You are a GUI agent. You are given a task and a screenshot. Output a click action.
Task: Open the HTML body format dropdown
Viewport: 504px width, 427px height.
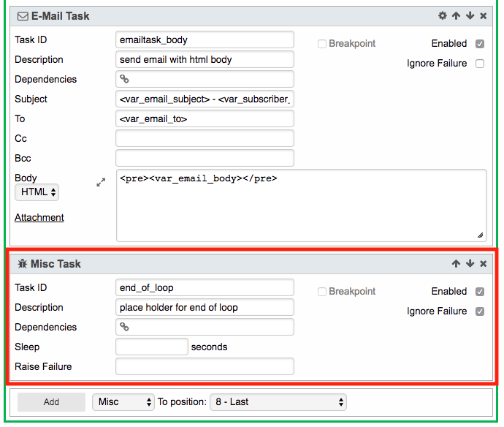(37, 192)
